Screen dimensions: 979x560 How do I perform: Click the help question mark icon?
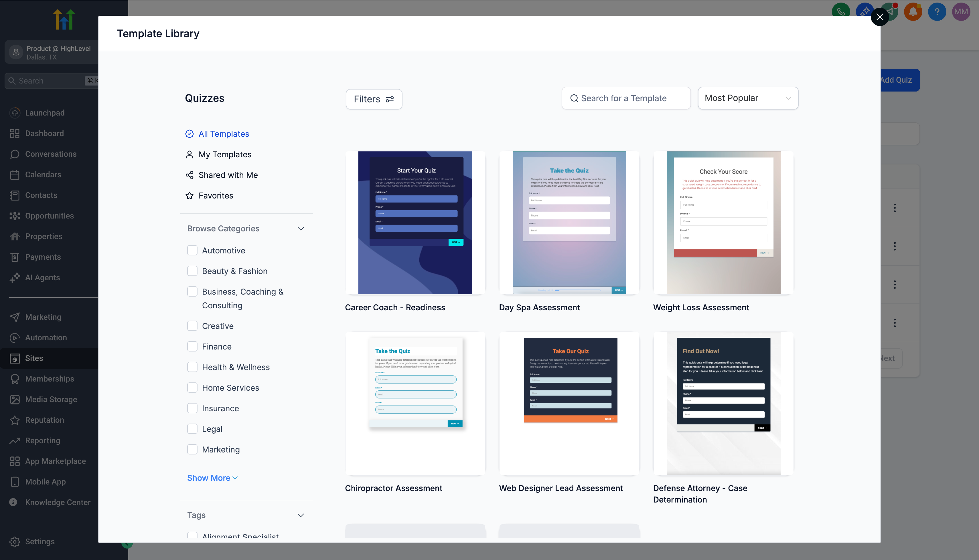click(937, 11)
